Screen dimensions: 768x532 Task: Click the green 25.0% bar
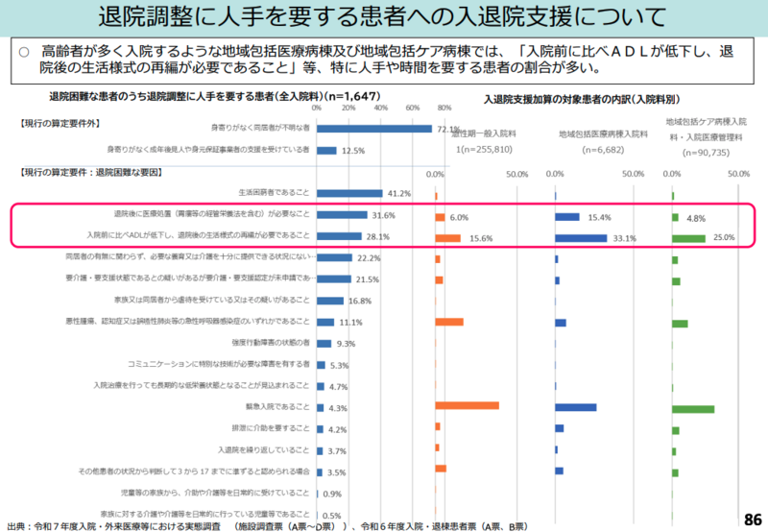[x=689, y=237]
